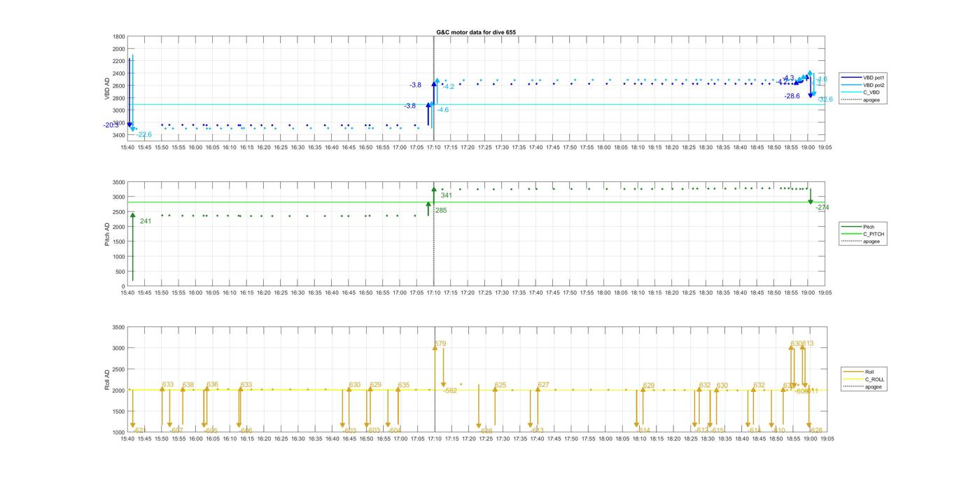980x485 pixels.
Task: Click the 'Pitch AD' y-axis label
Action: click(107, 234)
